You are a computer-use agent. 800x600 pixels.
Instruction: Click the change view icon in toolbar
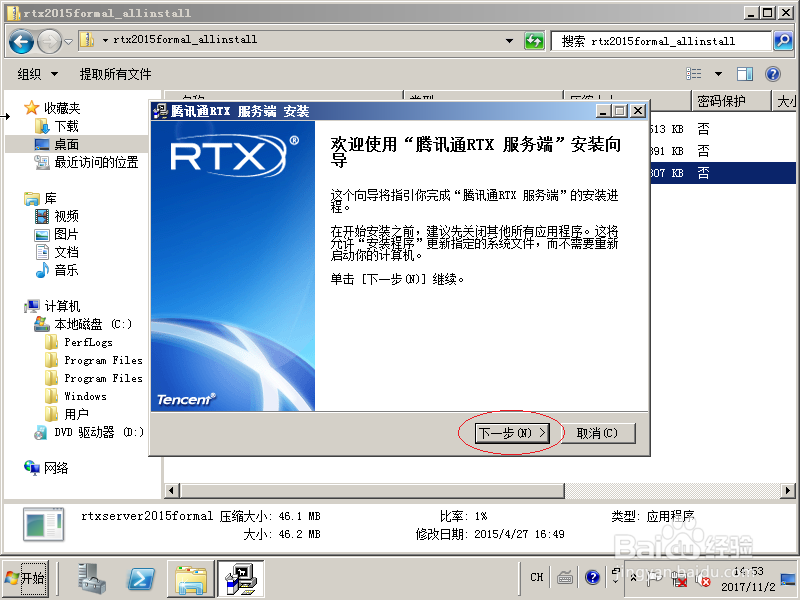point(694,74)
